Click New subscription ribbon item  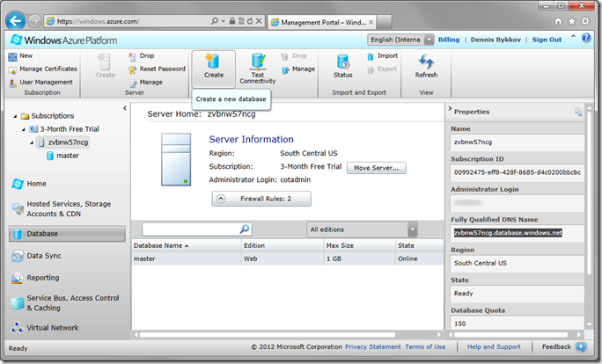21,56
